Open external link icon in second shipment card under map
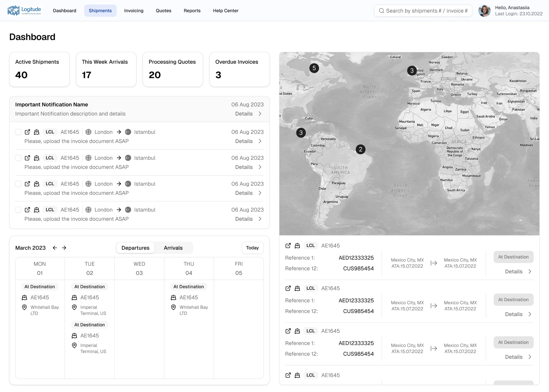 point(288,288)
